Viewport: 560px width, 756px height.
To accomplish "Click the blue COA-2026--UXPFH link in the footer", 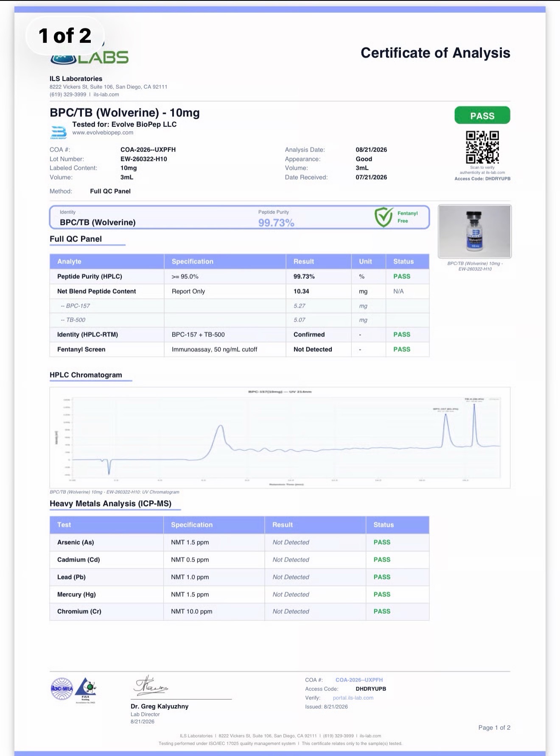I will point(359,680).
